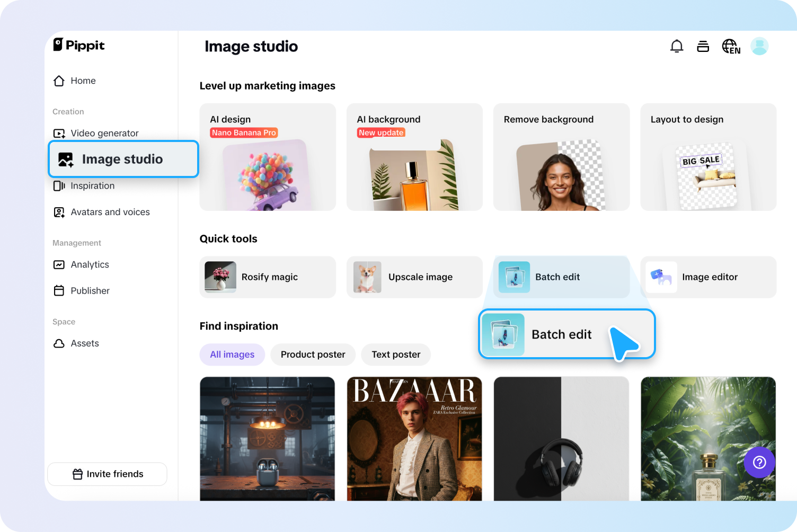Open the Publisher calendar icon
This screenshot has width=797, height=532.
click(x=59, y=290)
